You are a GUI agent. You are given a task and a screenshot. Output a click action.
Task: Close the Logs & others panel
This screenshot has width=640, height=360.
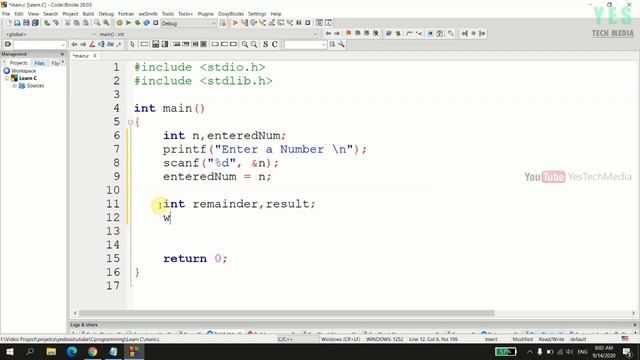pyautogui.click(x=635, y=325)
